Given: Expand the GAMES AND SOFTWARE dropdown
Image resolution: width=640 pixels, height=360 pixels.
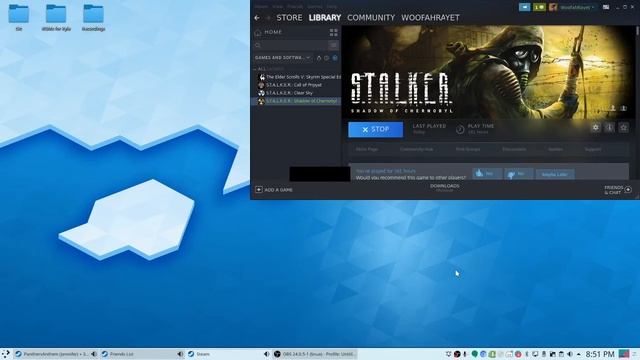Looking at the screenshot, I should [x=282, y=58].
